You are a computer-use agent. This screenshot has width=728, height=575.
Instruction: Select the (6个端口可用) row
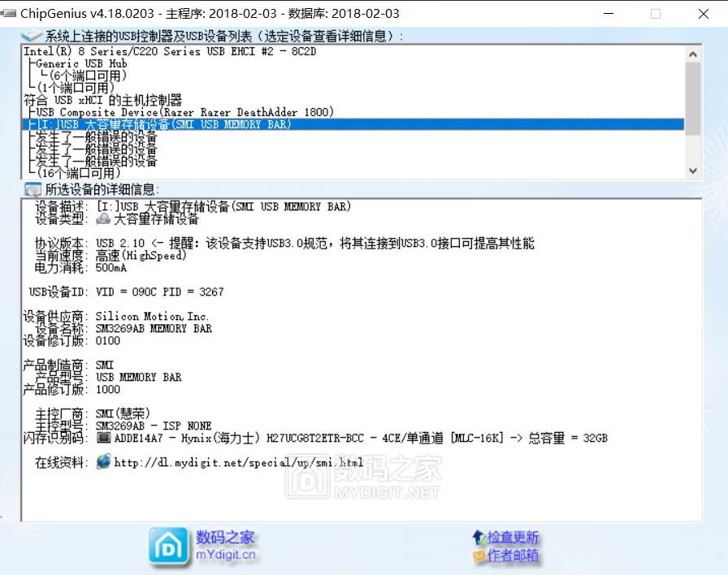click(x=87, y=76)
